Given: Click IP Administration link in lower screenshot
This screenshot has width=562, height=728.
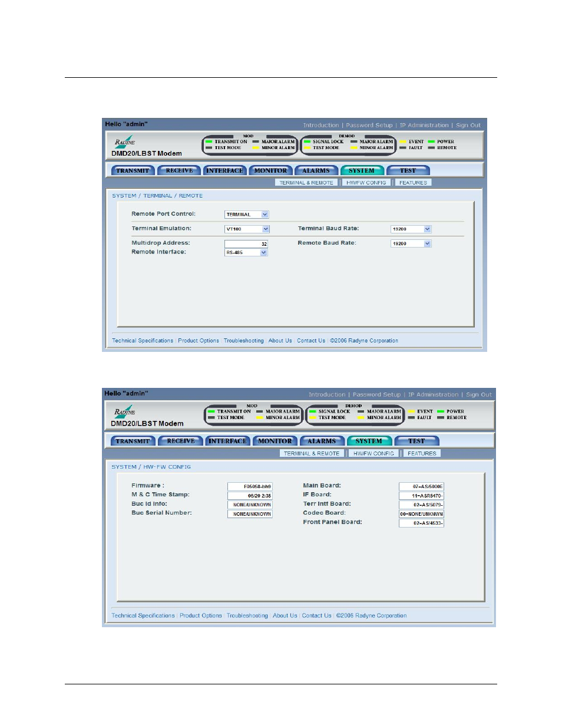Looking at the screenshot, I should (x=433, y=395).
